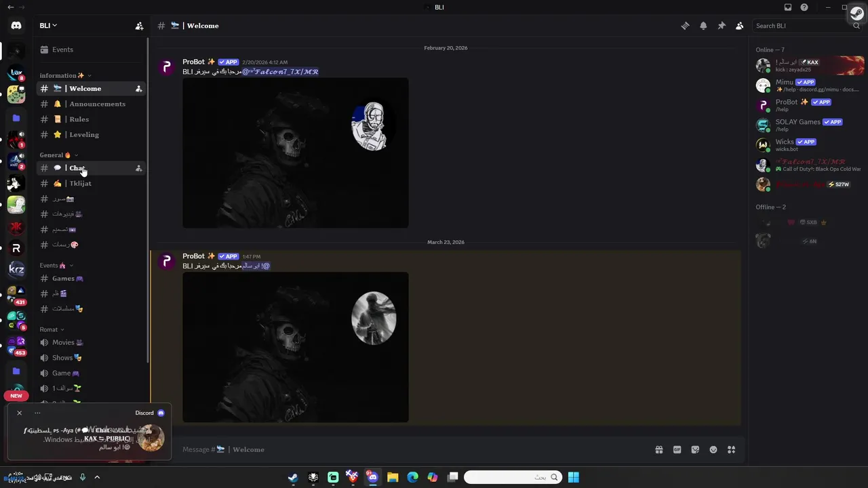868x488 pixels.
Task: Click Windows taskbar search box
Action: pos(513,477)
